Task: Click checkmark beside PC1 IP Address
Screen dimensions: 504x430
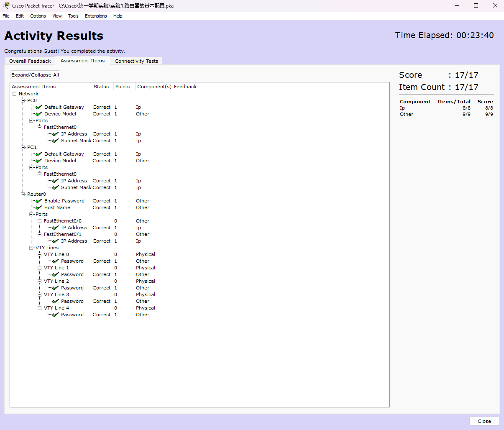Action: point(56,181)
